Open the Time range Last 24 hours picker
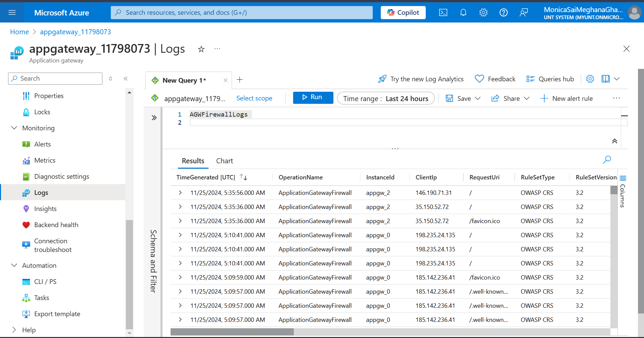This screenshot has width=644, height=338. click(386, 98)
